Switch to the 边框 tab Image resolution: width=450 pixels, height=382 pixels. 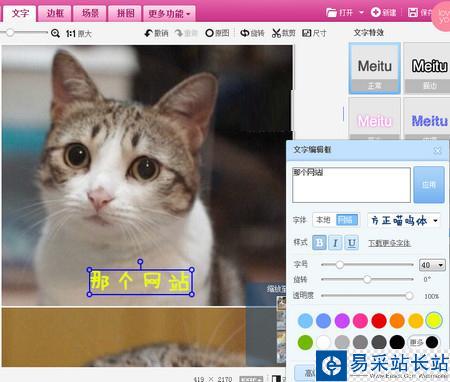tap(55, 13)
